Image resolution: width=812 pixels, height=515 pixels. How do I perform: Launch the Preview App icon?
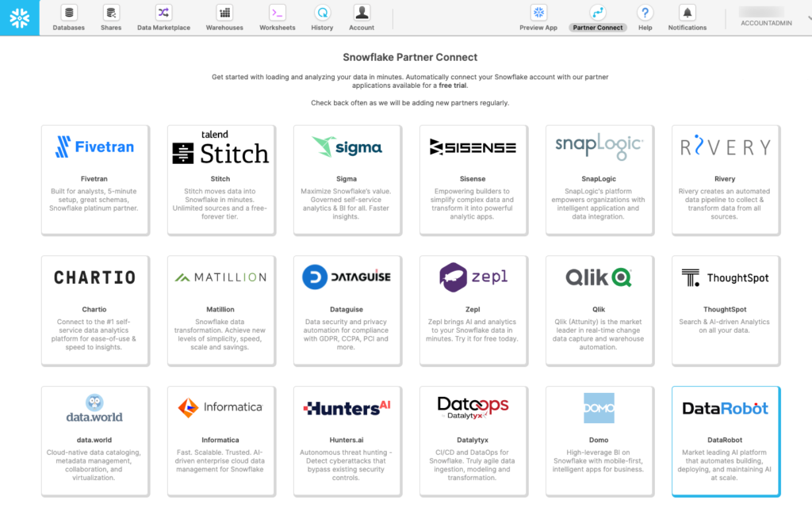(x=538, y=13)
